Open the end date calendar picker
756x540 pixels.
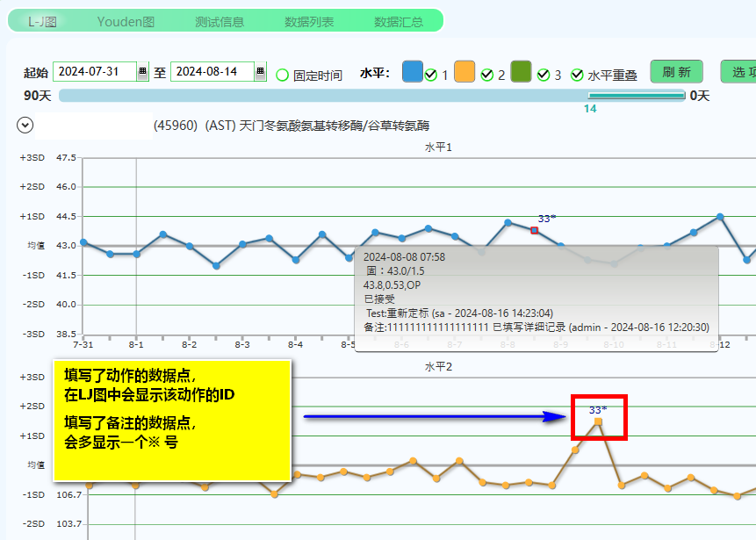pyautogui.click(x=258, y=72)
